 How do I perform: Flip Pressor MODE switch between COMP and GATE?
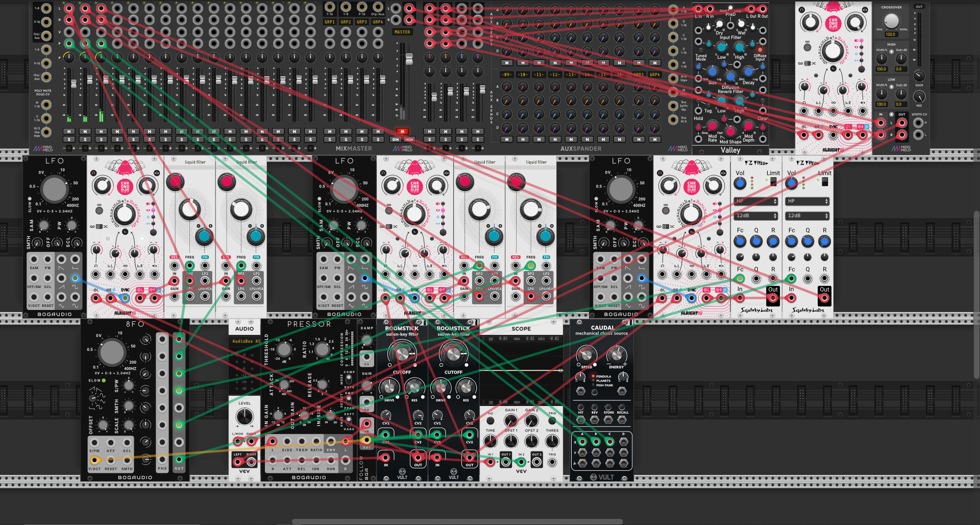(349, 380)
